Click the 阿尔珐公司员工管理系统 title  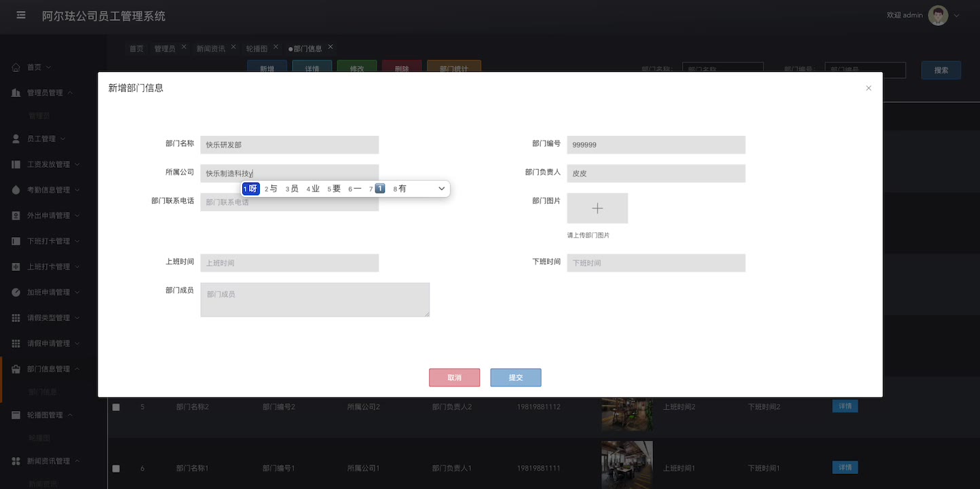pyautogui.click(x=104, y=16)
